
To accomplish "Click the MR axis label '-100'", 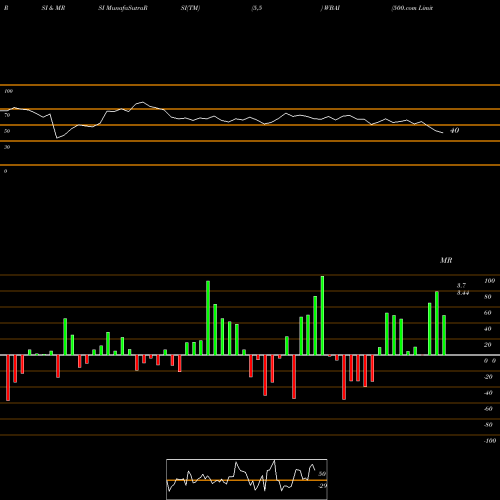I will [x=490, y=441].
